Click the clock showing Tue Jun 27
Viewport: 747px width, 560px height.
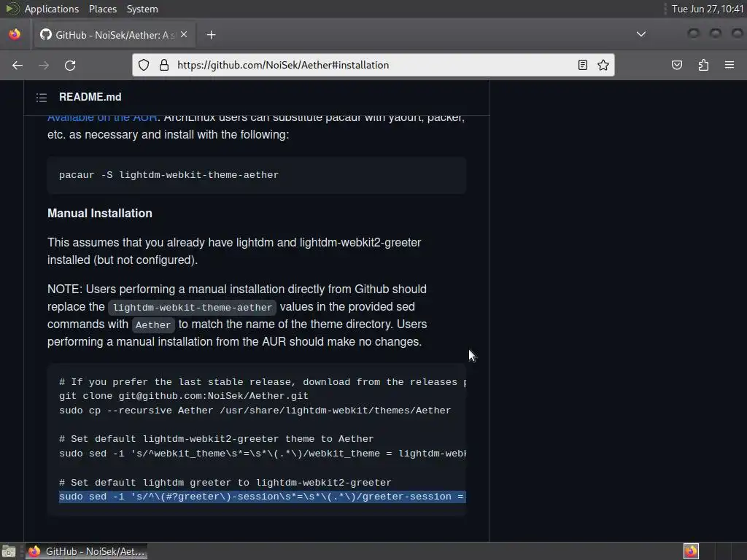708,9
